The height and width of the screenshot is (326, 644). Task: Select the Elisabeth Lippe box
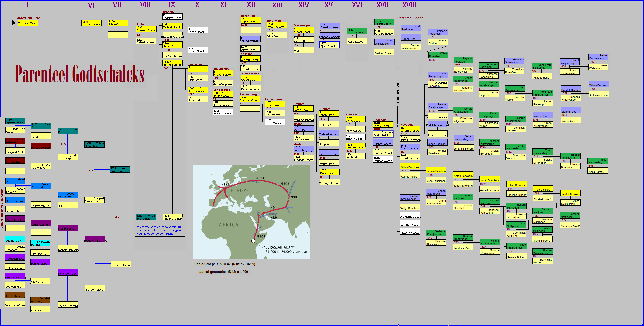coord(95,288)
